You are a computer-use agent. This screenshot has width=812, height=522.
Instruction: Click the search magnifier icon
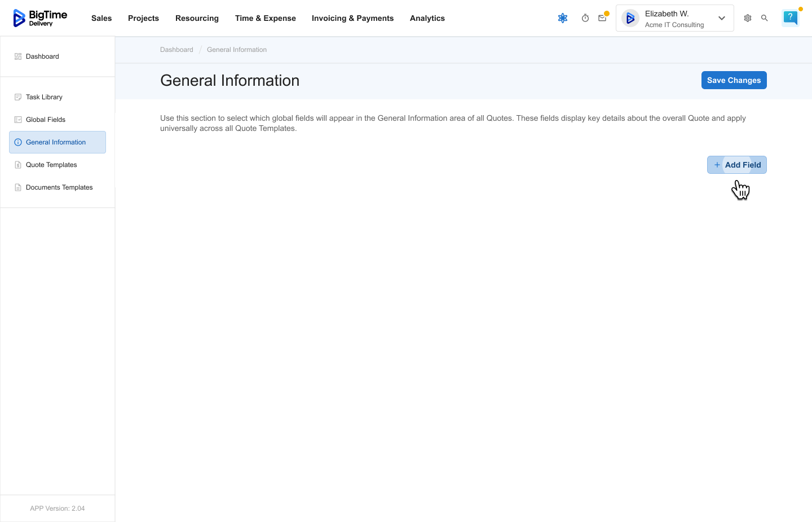pos(765,18)
